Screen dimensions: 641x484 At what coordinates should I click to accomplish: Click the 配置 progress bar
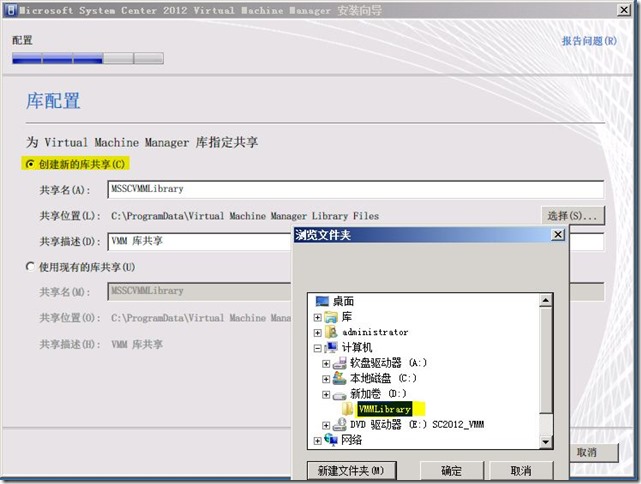[88, 58]
